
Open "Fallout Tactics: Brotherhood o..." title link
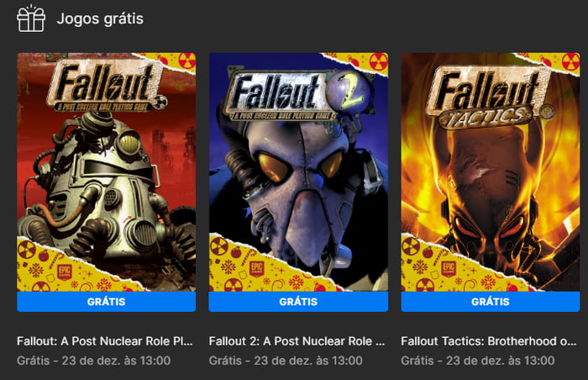tap(488, 341)
